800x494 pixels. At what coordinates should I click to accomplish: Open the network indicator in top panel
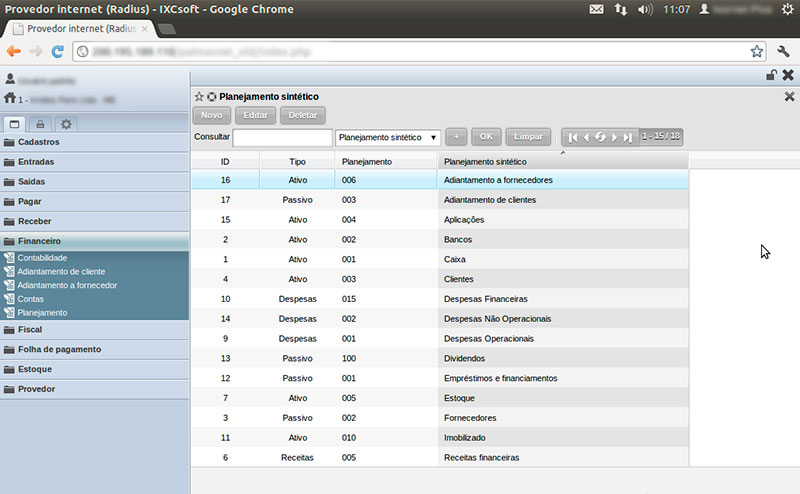point(620,9)
